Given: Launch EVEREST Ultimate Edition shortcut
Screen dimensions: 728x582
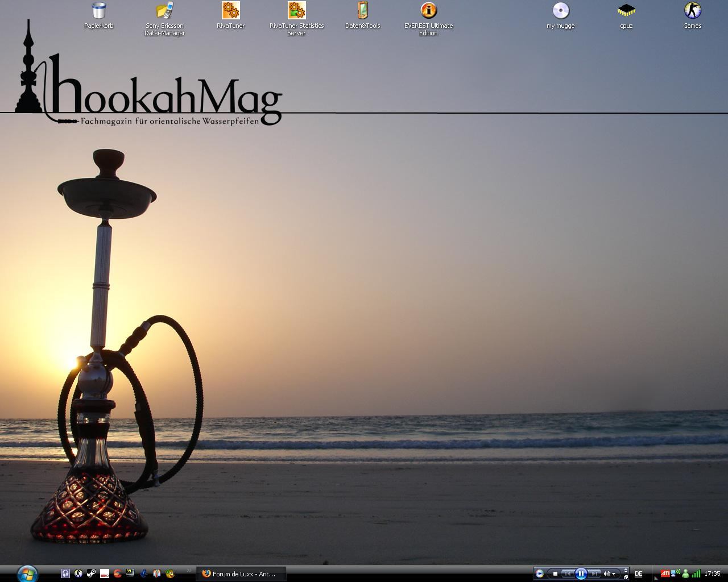Looking at the screenshot, I should click(428, 19).
